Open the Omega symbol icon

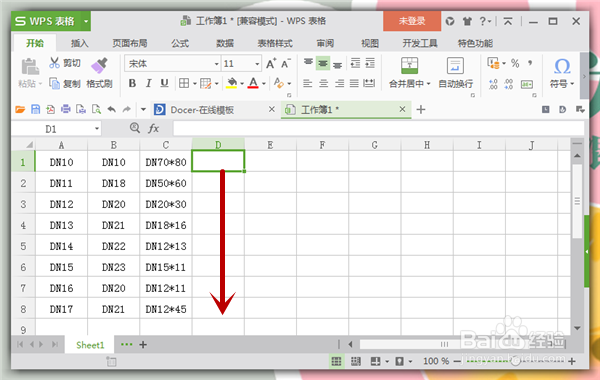coord(562,66)
